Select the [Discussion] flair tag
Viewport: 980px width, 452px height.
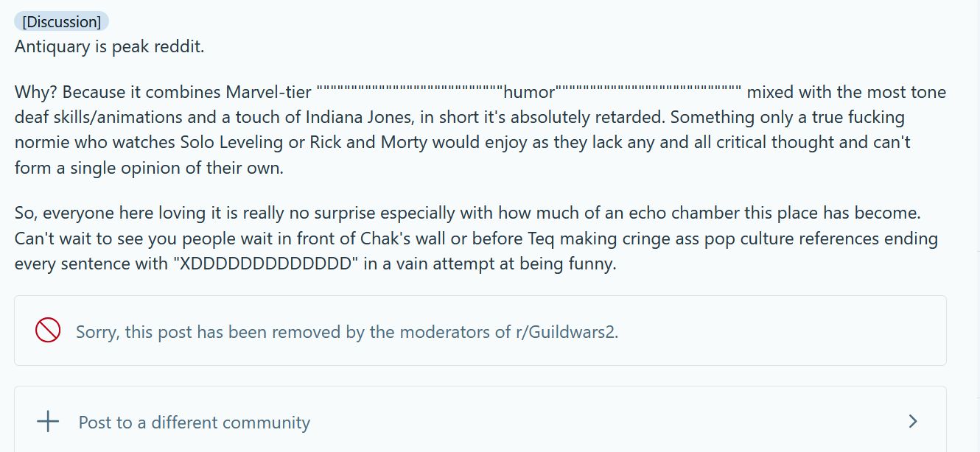61,21
